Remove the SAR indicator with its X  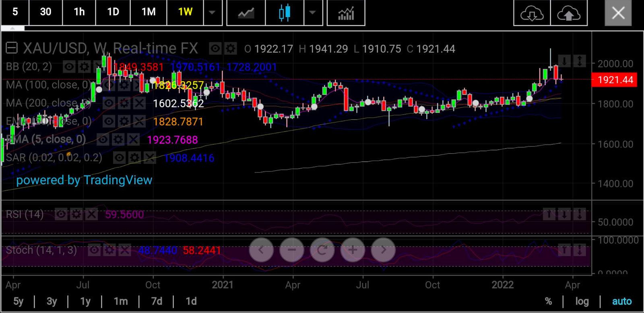click(150, 158)
